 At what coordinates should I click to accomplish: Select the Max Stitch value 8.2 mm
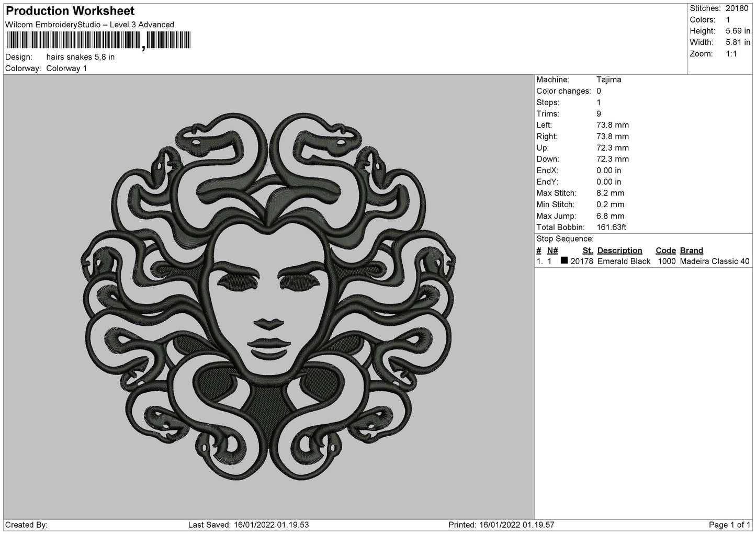[611, 194]
